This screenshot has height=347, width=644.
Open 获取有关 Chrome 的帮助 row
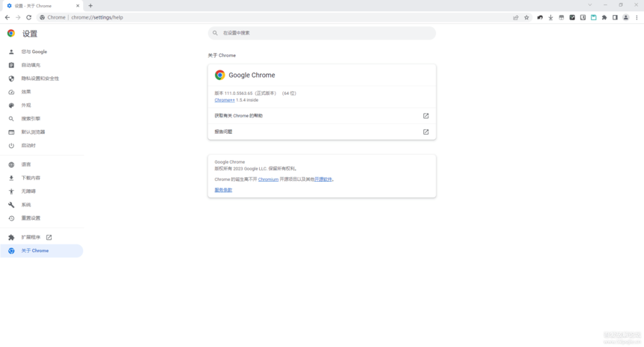point(321,116)
